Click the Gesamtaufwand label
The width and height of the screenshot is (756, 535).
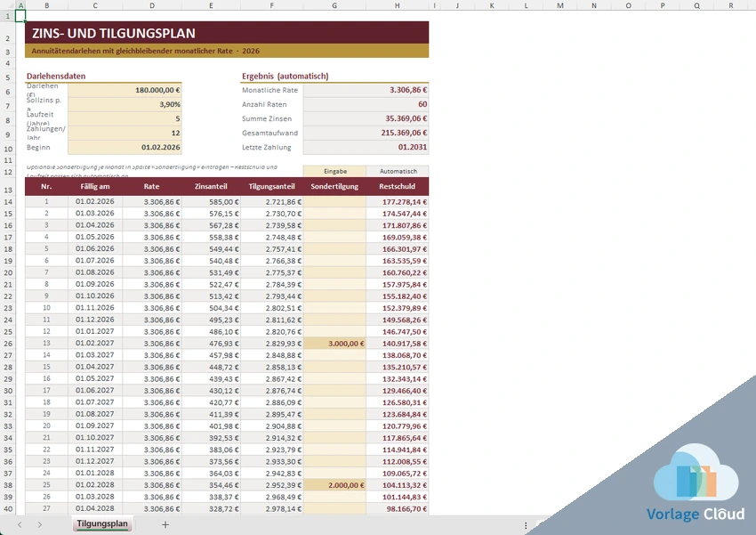[270, 134]
